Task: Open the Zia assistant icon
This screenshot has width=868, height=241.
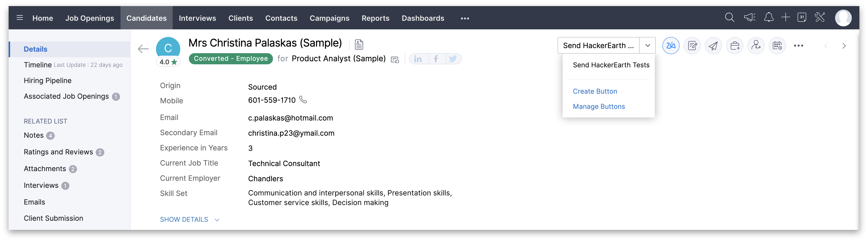Action: coord(670,46)
